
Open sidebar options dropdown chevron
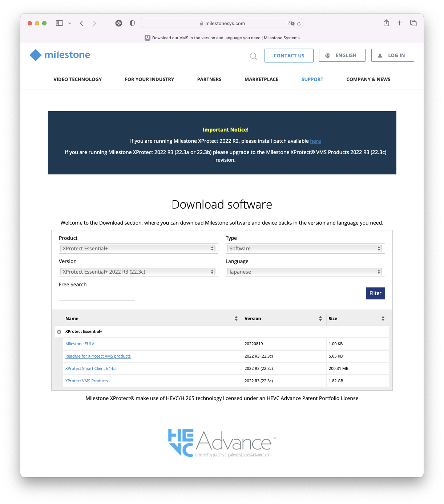(70, 23)
